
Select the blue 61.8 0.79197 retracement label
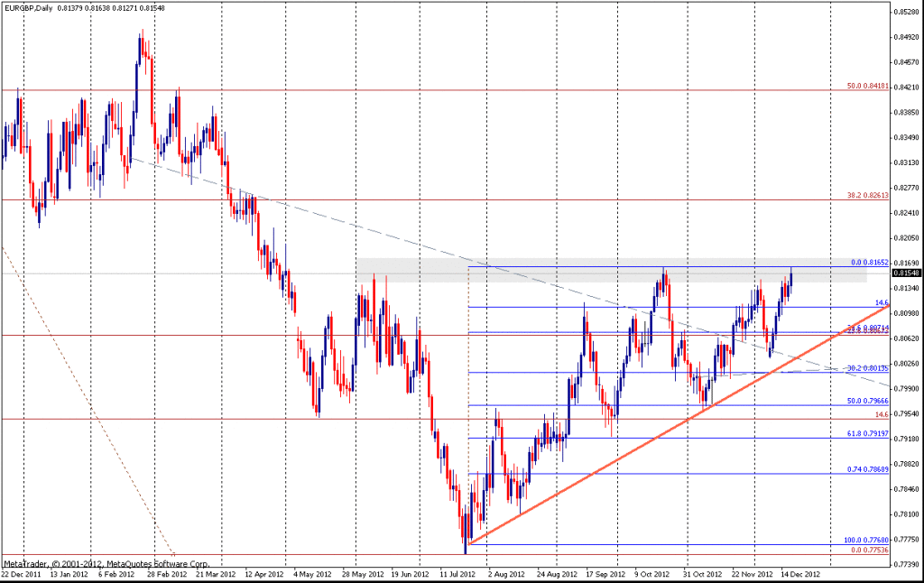[x=867, y=434]
